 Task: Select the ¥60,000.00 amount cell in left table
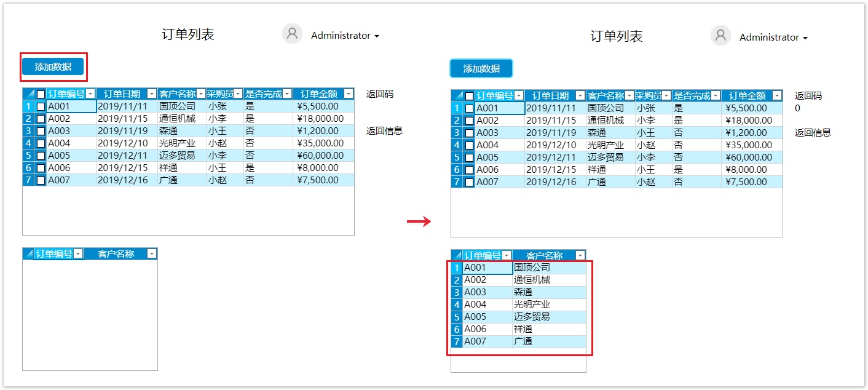[323, 156]
